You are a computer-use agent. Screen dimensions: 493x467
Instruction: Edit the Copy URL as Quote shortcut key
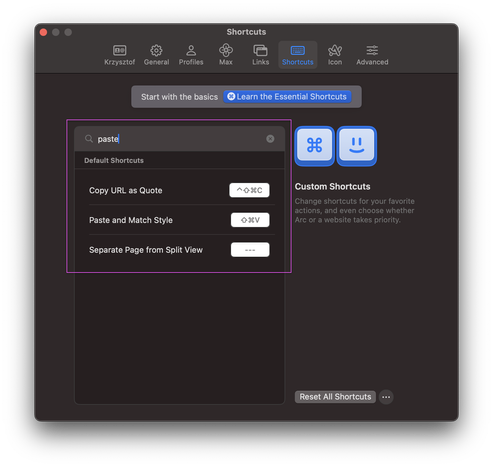click(249, 190)
